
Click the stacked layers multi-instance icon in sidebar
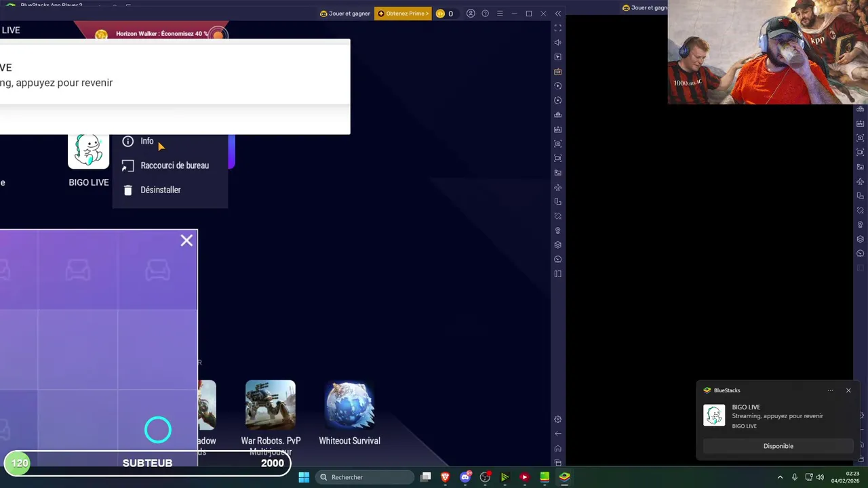click(x=557, y=245)
